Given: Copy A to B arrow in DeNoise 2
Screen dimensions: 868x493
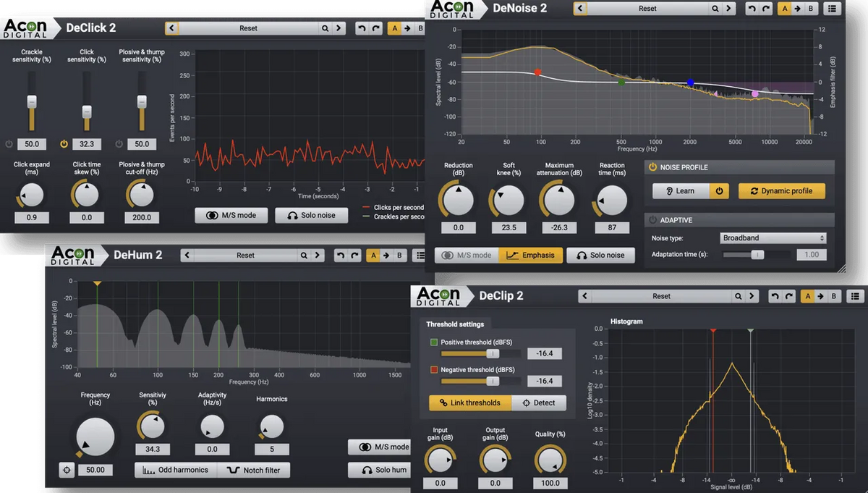Looking at the screenshot, I should (798, 9).
